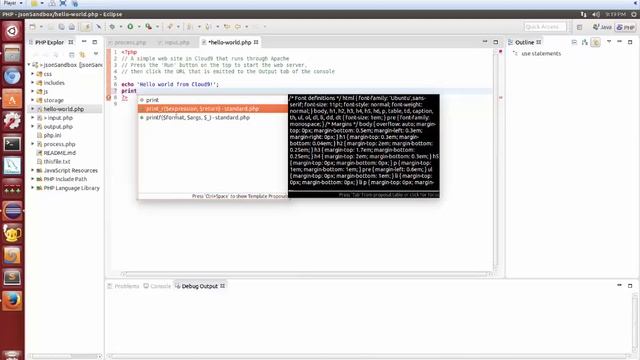The width and height of the screenshot is (640, 360).
Task: Click the editor horizontal scrollbar
Action: click(x=306, y=274)
